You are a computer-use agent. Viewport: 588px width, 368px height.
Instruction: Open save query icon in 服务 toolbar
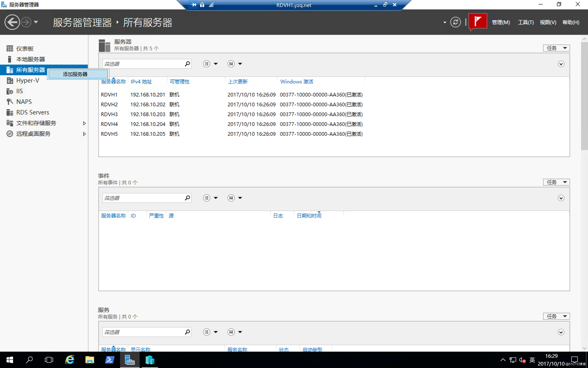point(231,332)
